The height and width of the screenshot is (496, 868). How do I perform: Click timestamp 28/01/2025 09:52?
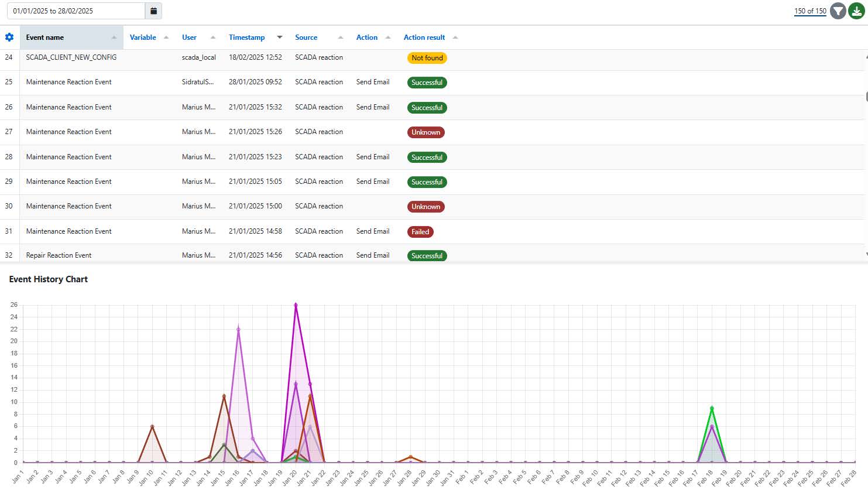(255, 82)
